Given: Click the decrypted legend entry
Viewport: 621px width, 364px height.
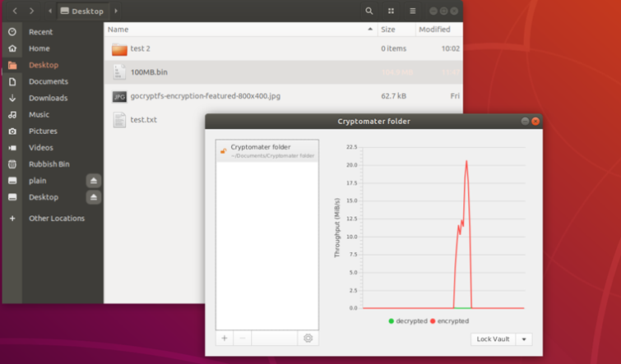Looking at the screenshot, I should coord(407,321).
